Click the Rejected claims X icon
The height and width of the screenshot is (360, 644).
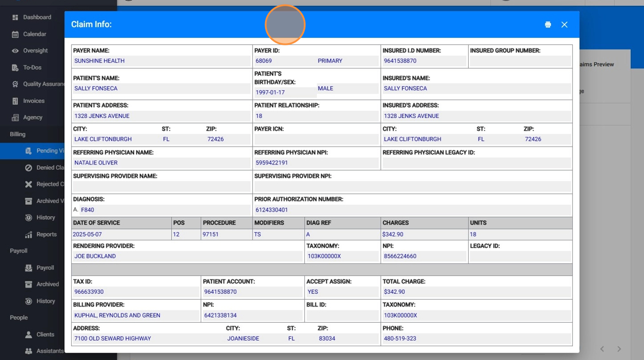(28, 184)
